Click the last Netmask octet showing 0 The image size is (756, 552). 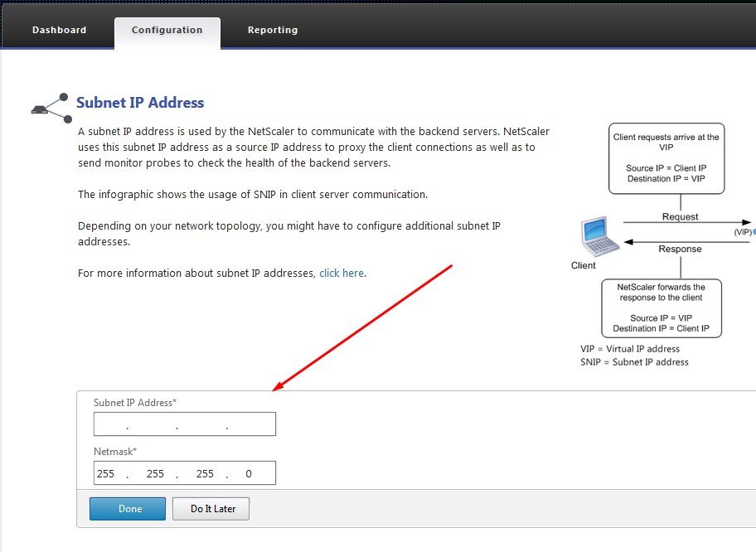pos(249,474)
